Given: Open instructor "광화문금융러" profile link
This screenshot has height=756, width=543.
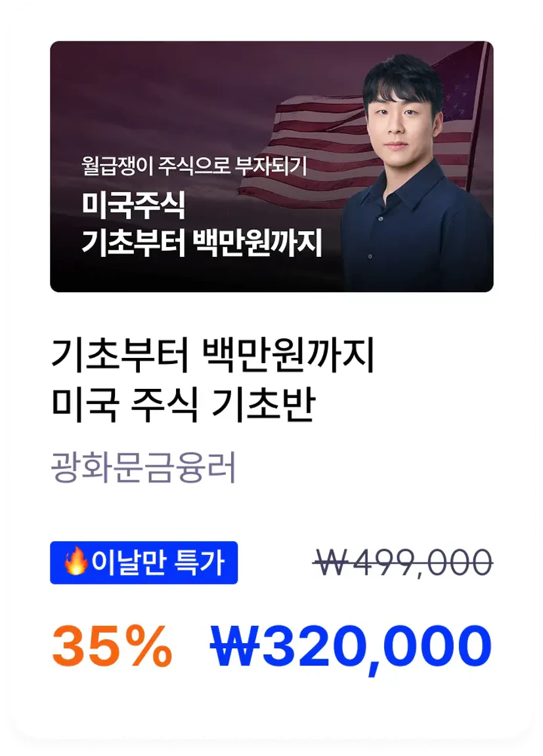Looking at the screenshot, I should (x=144, y=467).
